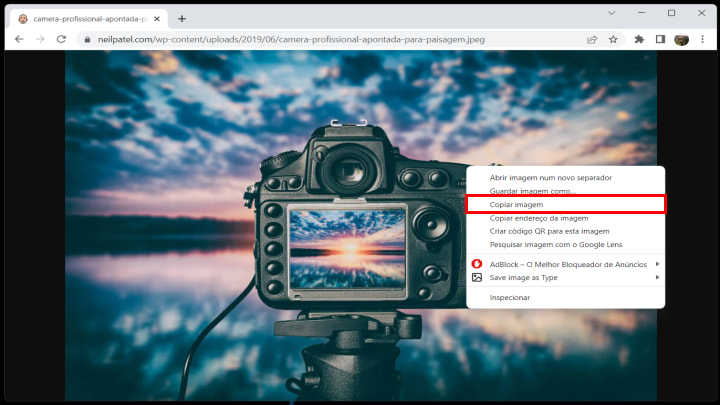Close the browser window

coord(702,13)
